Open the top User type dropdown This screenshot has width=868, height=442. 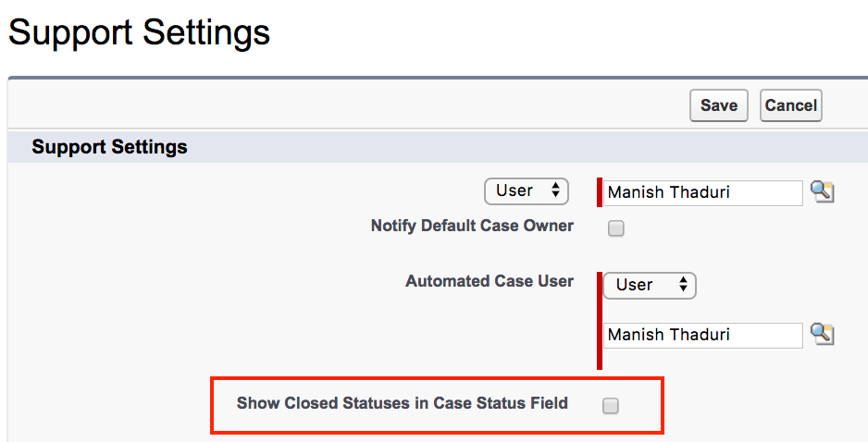(526, 191)
